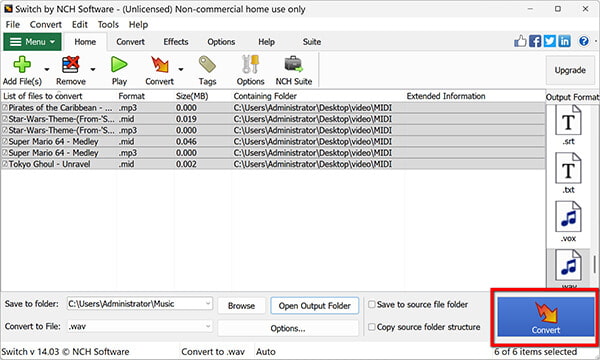Sort by List of files to convert header

(x=42, y=96)
